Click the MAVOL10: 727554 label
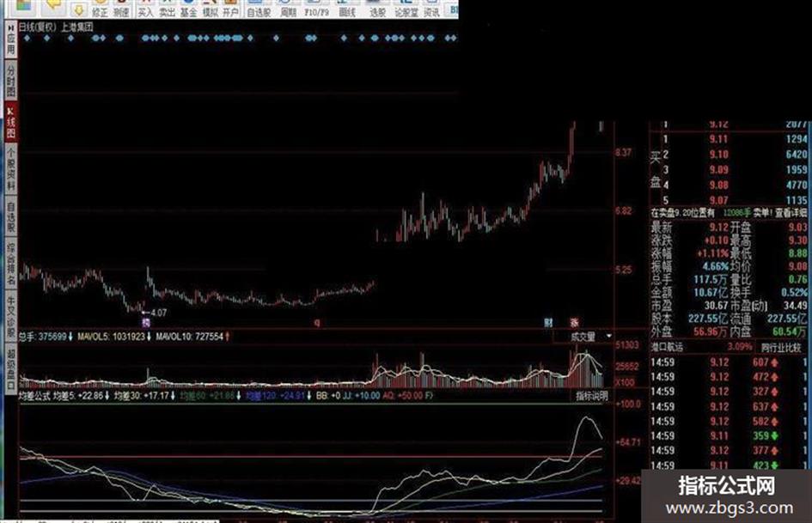The width and height of the screenshot is (812, 523). click(192, 337)
